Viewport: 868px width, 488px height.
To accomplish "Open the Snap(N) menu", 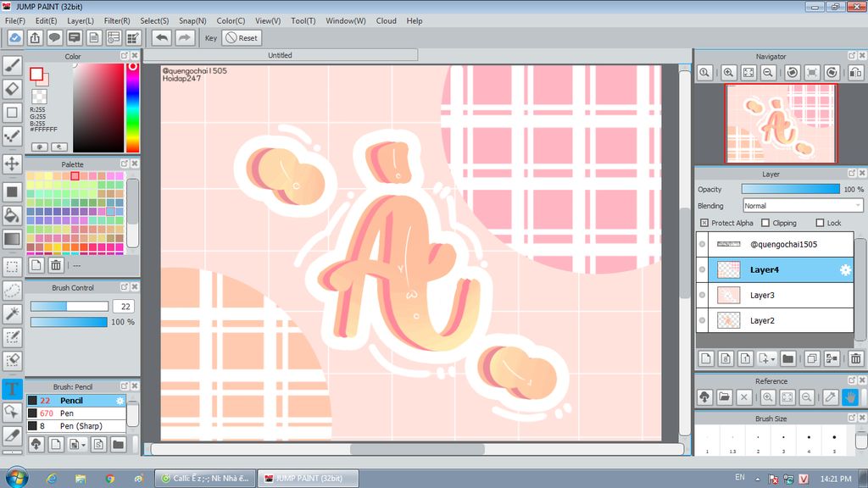I will pyautogui.click(x=192, y=20).
